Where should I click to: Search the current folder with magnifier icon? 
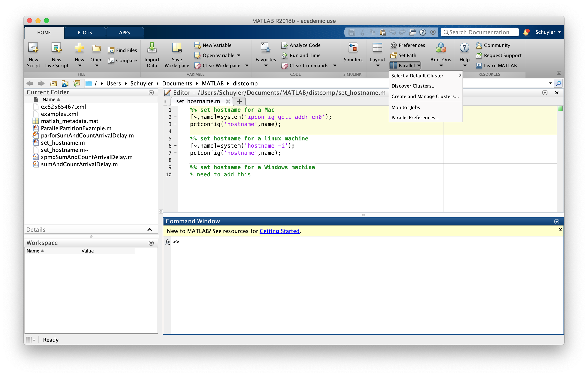[558, 84]
